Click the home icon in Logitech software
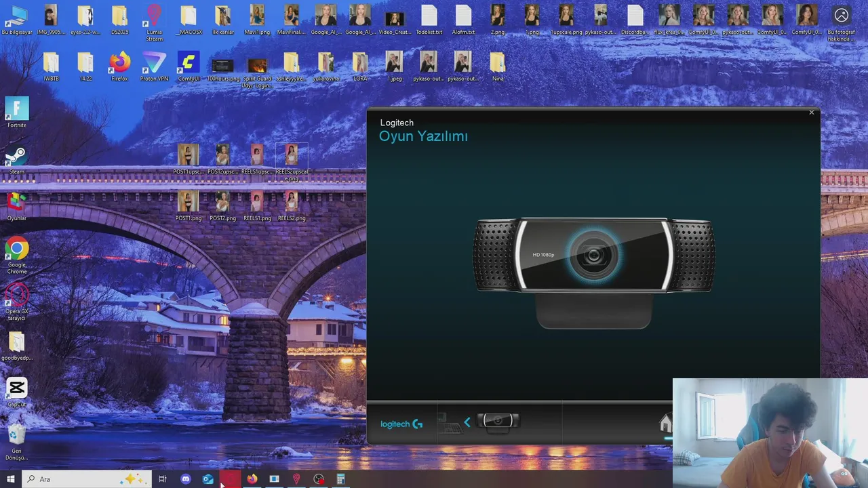Image resolution: width=868 pixels, height=488 pixels. (665, 424)
